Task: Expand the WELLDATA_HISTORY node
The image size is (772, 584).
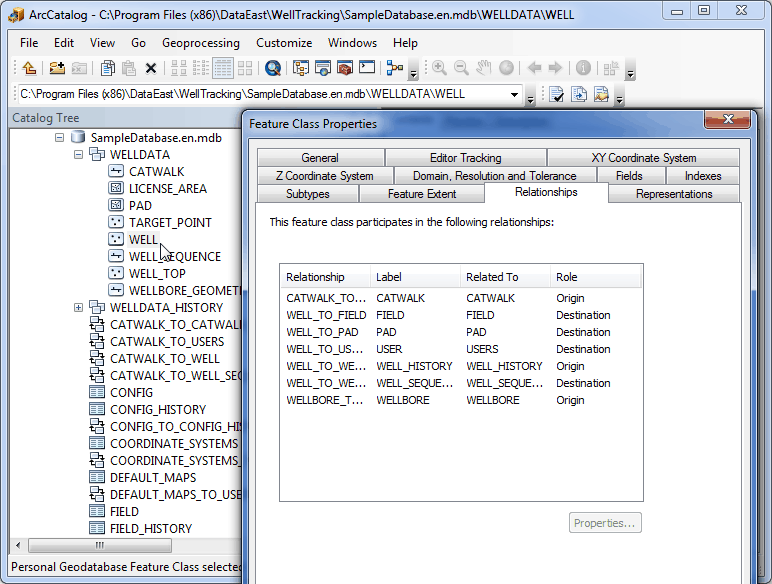Action: tap(78, 308)
